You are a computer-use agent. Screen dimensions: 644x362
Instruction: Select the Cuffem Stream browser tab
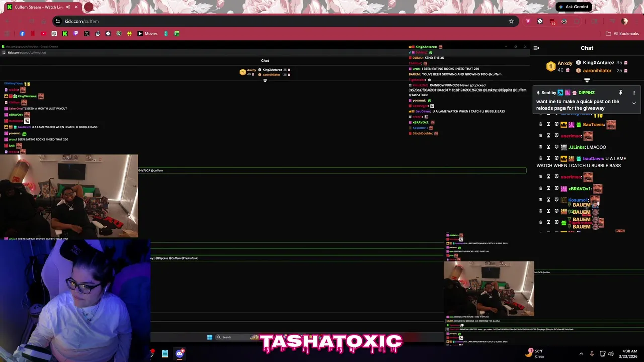point(43,7)
